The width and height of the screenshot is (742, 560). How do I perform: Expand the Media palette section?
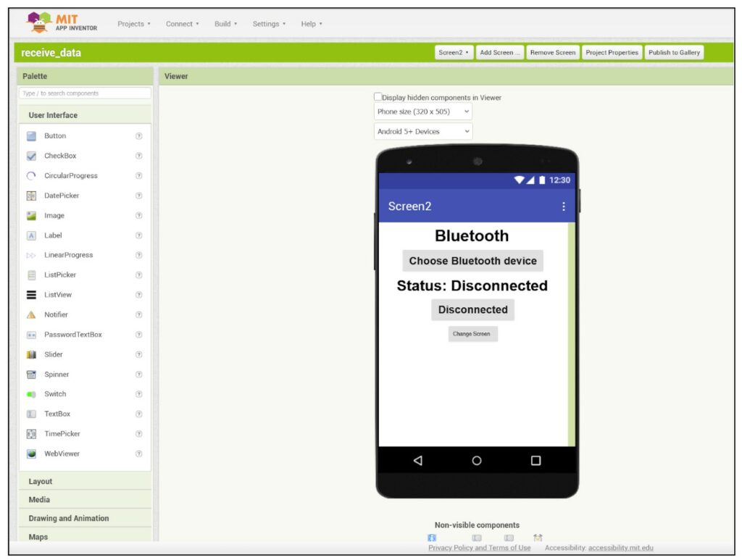pyautogui.click(x=86, y=499)
